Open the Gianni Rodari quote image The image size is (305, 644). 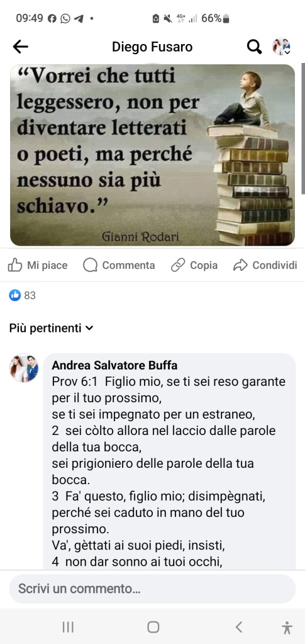pyautogui.click(x=152, y=155)
